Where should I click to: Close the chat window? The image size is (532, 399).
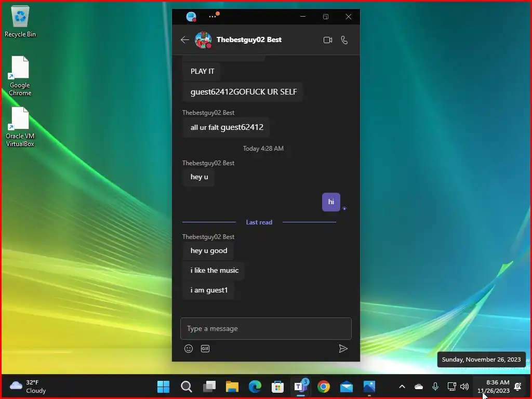(349, 17)
